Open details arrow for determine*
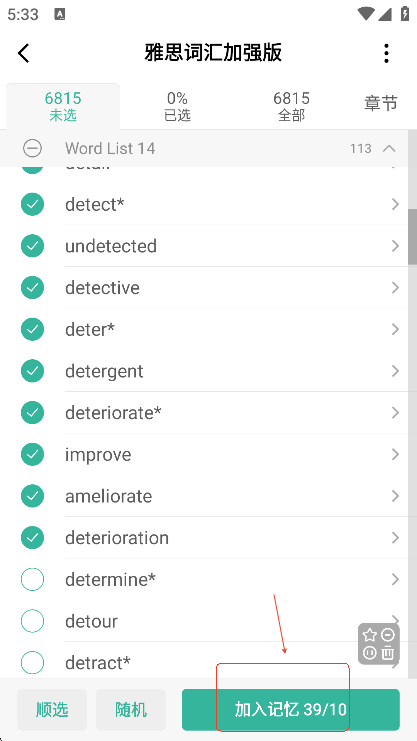This screenshot has width=417, height=741. click(395, 579)
